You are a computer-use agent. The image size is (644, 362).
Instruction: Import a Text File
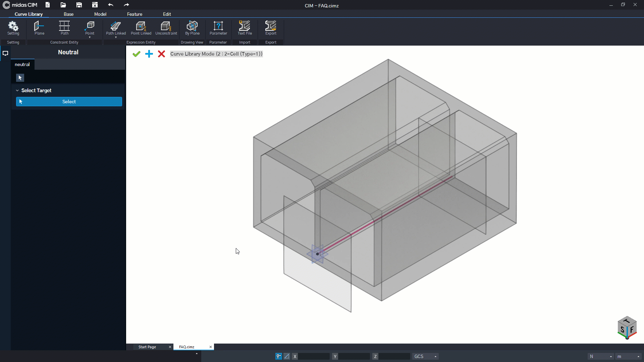click(245, 28)
